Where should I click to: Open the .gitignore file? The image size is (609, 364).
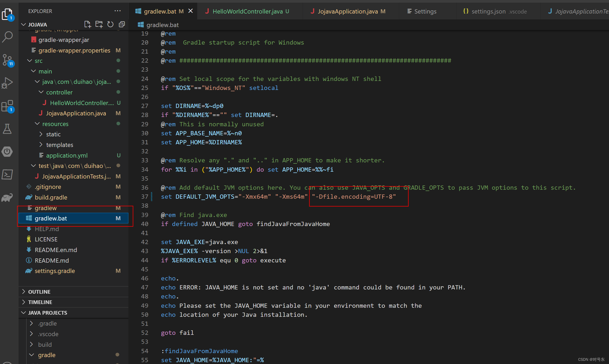(x=73, y=187)
